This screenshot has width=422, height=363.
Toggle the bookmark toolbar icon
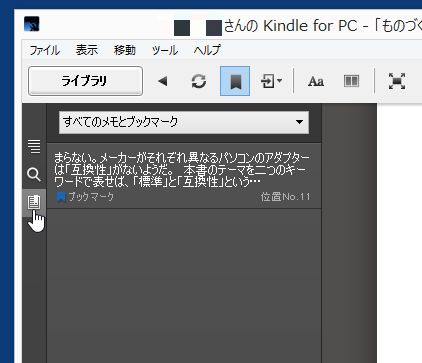235,81
